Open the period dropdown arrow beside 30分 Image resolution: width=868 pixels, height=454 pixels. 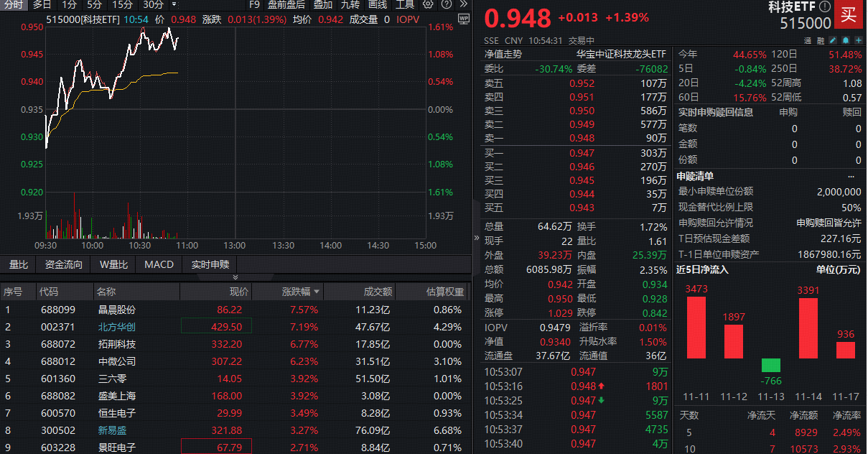pos(172,6)
